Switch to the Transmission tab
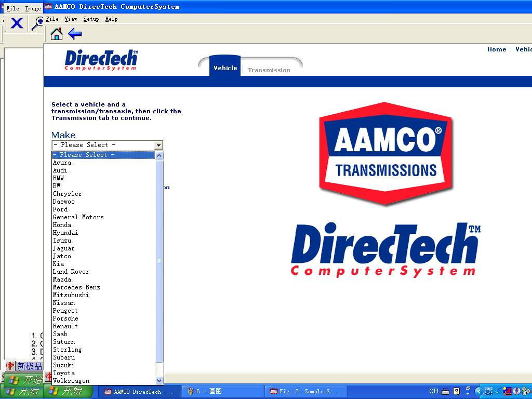This screenshot has height=399, width=532. 269,70
